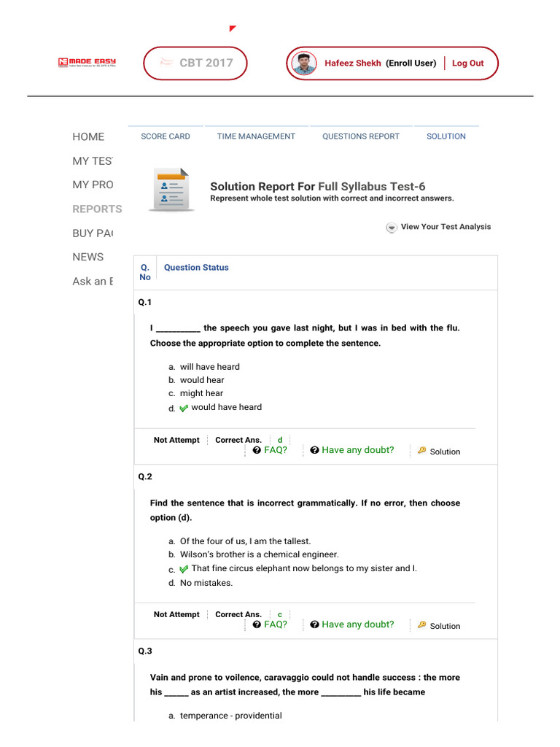The image size is (560, 747).
Task: Click the key icon beside Q.2 Solution
Action: 421,625
